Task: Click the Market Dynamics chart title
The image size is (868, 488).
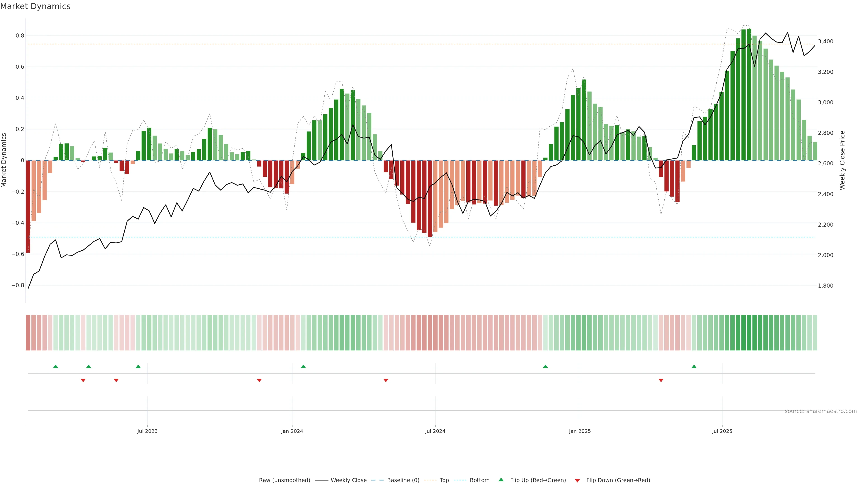Action: click(x=35, y=6)
